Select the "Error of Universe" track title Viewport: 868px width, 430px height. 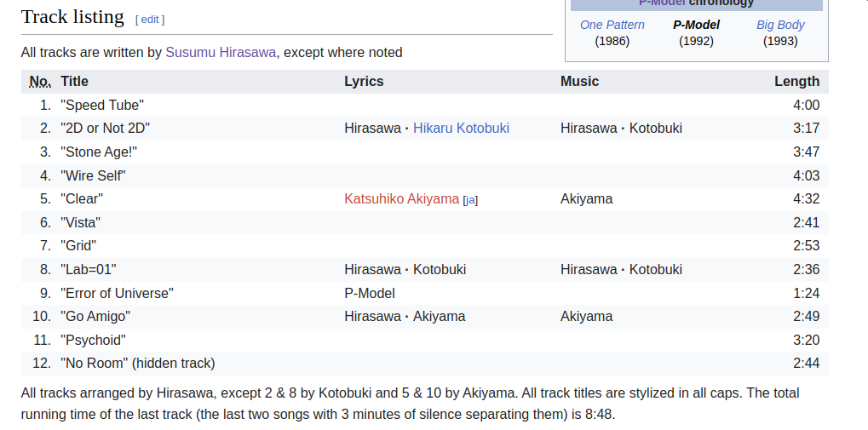tap(117, 293)
